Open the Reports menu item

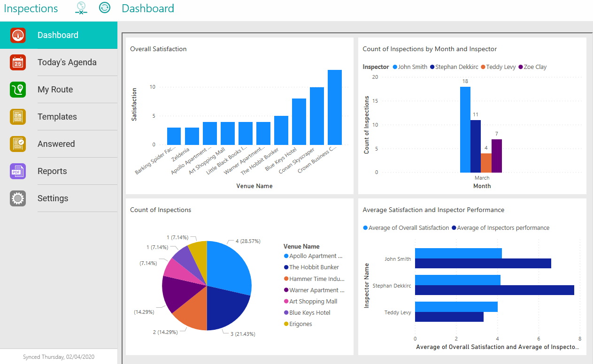tap(52, 171)
